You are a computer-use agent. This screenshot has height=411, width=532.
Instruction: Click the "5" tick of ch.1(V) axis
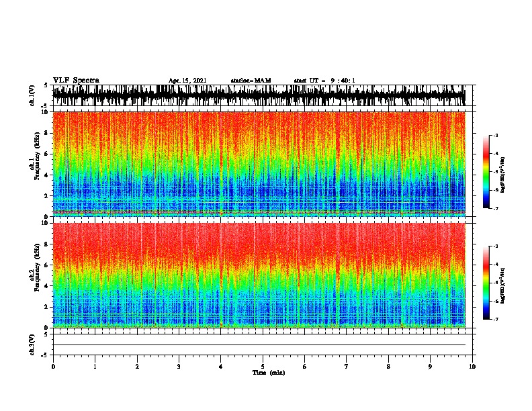click(46, 85)
